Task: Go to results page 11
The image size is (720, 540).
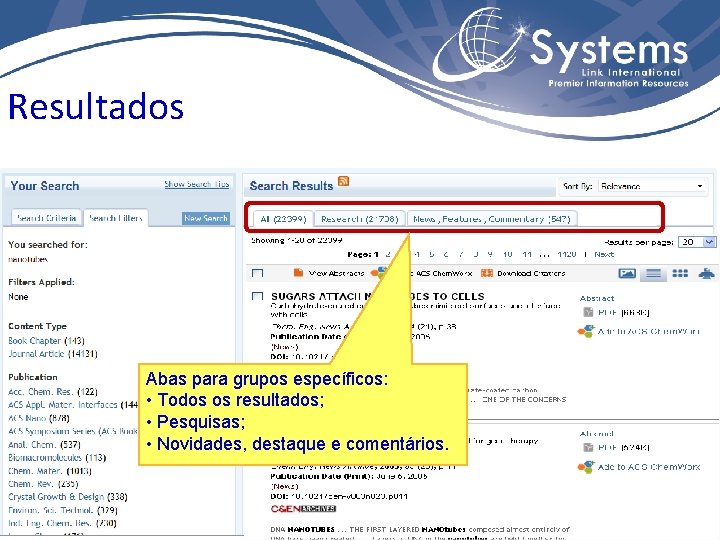Action: [527, 254]
